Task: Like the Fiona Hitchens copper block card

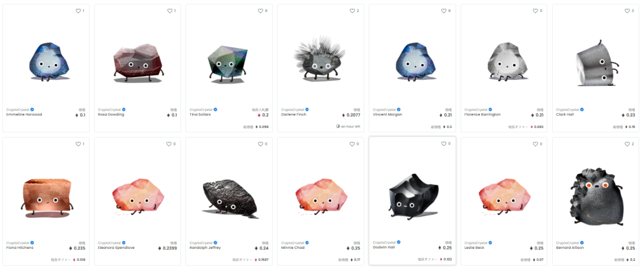Action: (78, 144)
